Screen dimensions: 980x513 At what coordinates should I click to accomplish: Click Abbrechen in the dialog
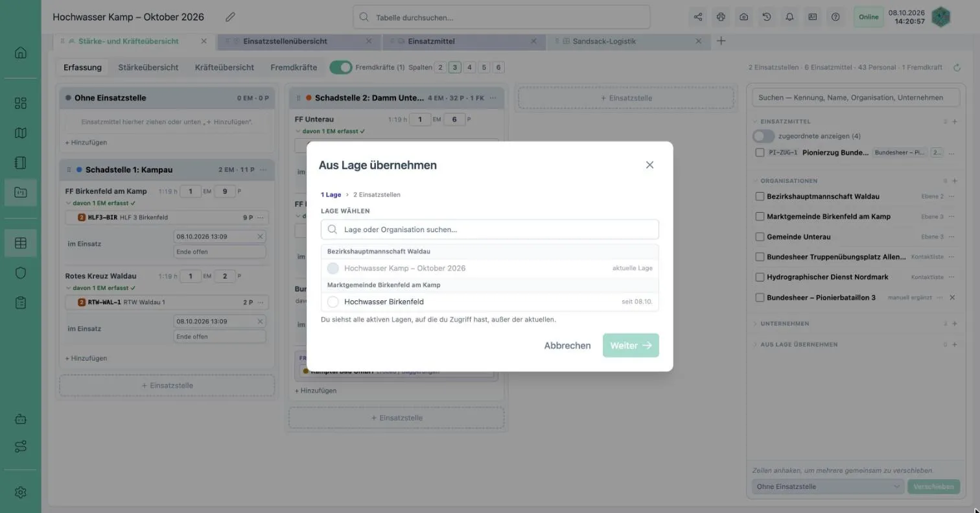567,346
